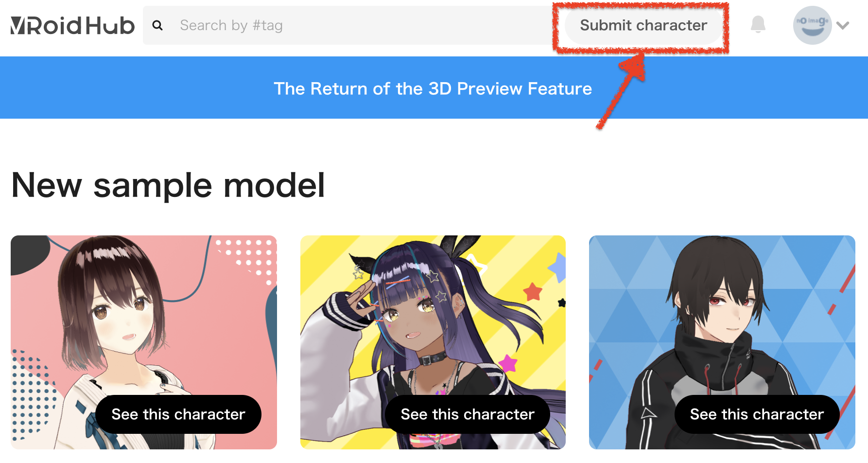Expand the account menu chevron
This screenshot has width=868, height=463.
843,25
